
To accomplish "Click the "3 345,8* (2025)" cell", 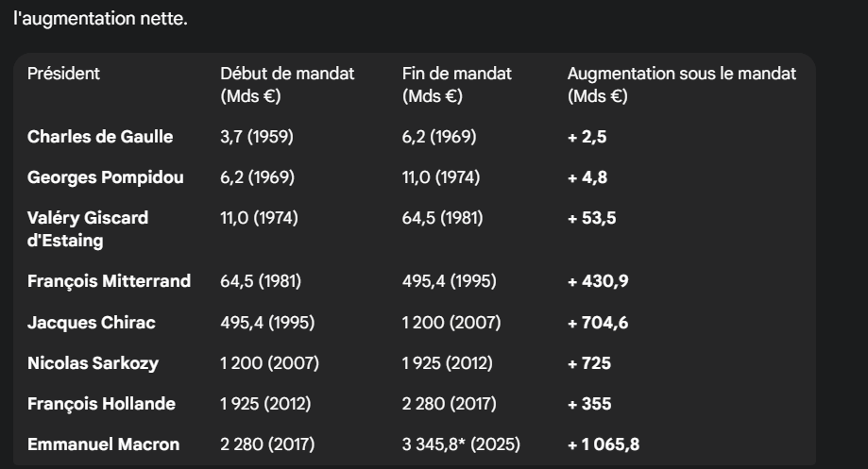I will [x=461, y=444].
